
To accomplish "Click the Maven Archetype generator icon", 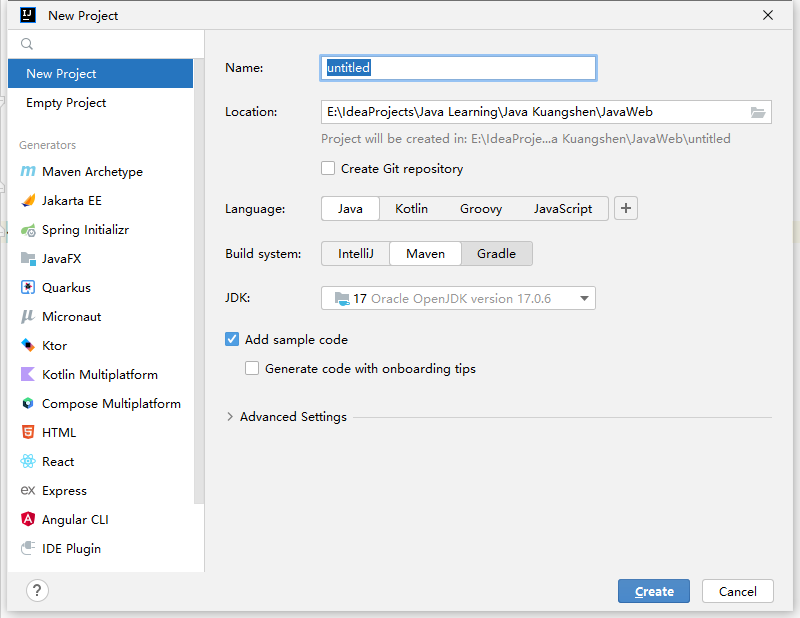I will point(28,171).
